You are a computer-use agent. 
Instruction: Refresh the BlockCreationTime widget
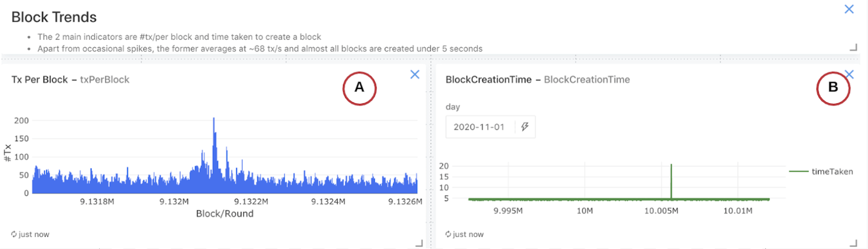448,234
